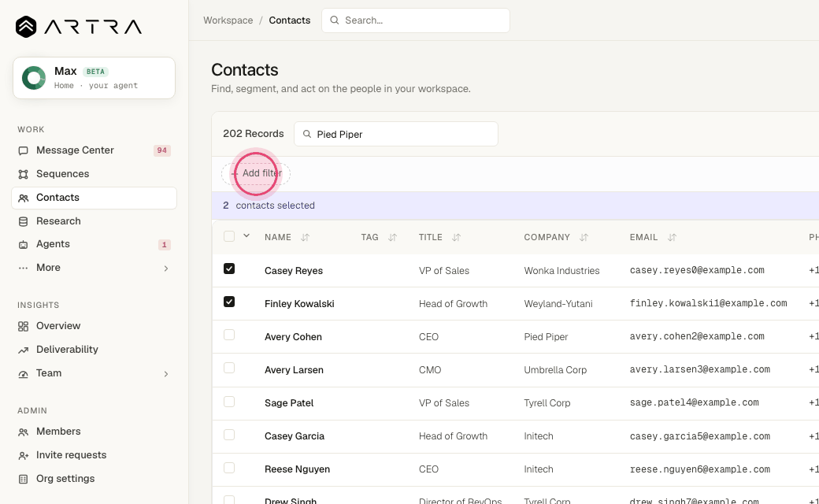Sort by COMPANY column arrows
The height and width of the screenshot is (504, 819).
click(x=584, y=238)
